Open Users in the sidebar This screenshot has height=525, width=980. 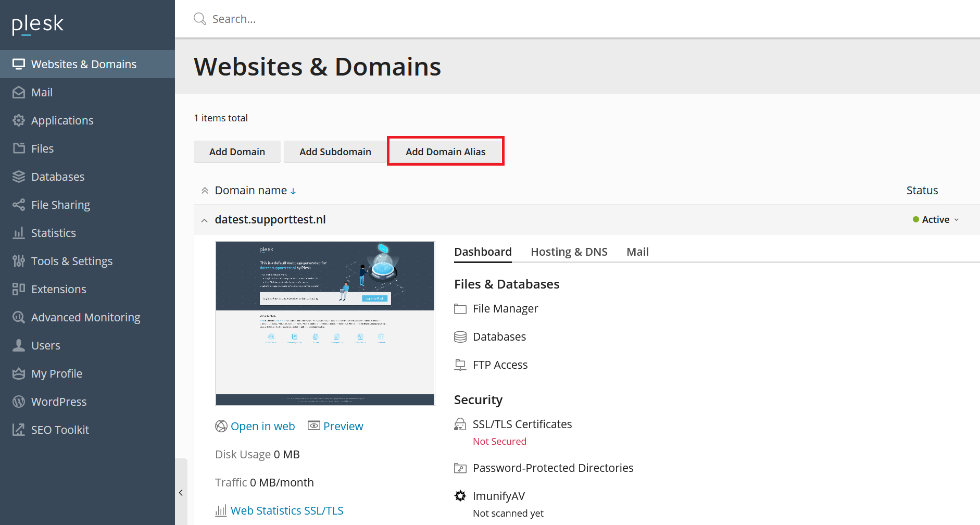tap(87, 345)
